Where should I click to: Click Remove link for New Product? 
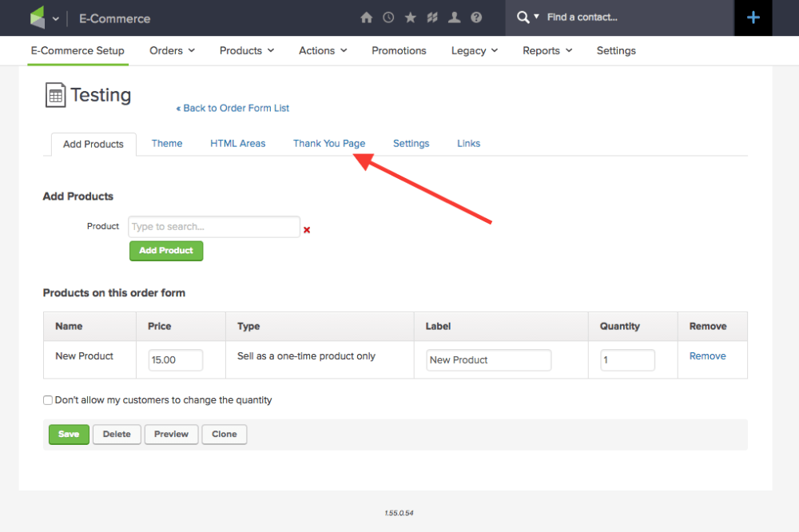(x=707, y=356)
